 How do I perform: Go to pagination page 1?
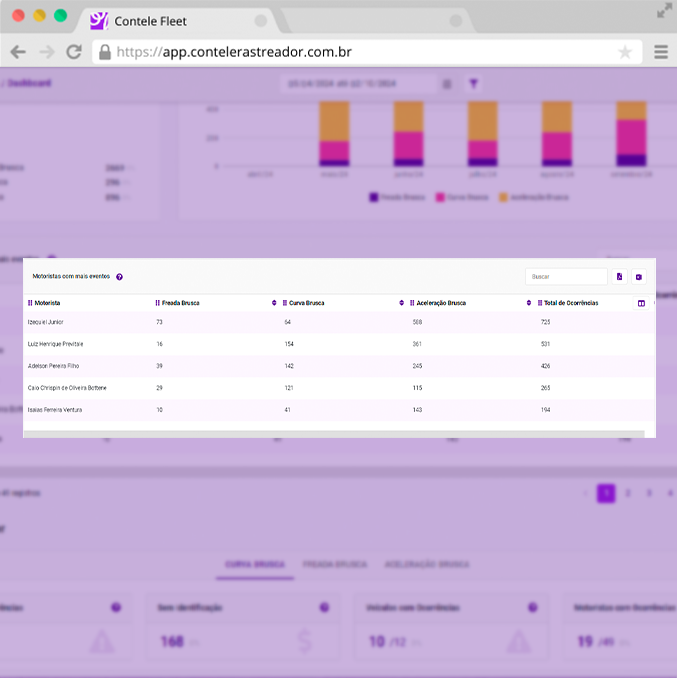tap(606, 493)
